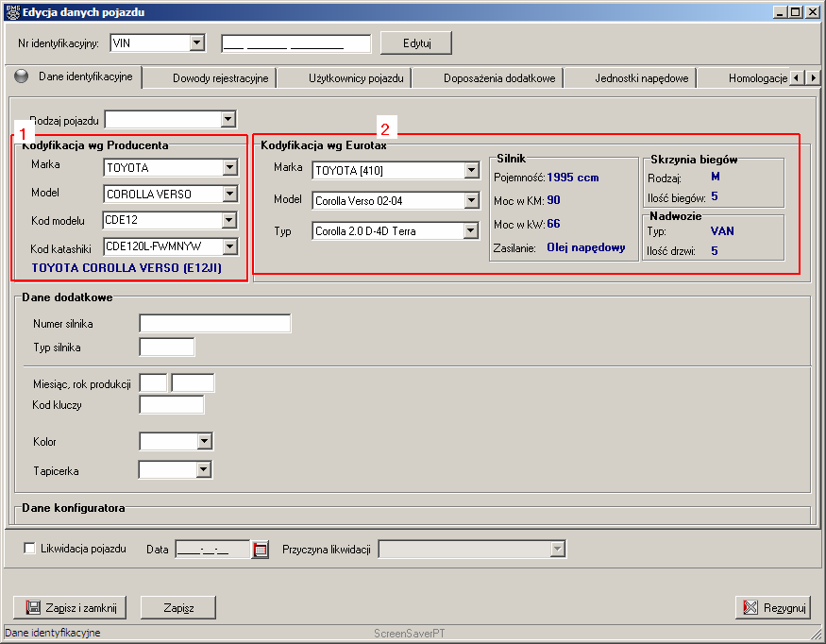The height and width of the screenshot is (644, 826).
Task: Click the Ilość biegów value 5
Action: (715, 196)
